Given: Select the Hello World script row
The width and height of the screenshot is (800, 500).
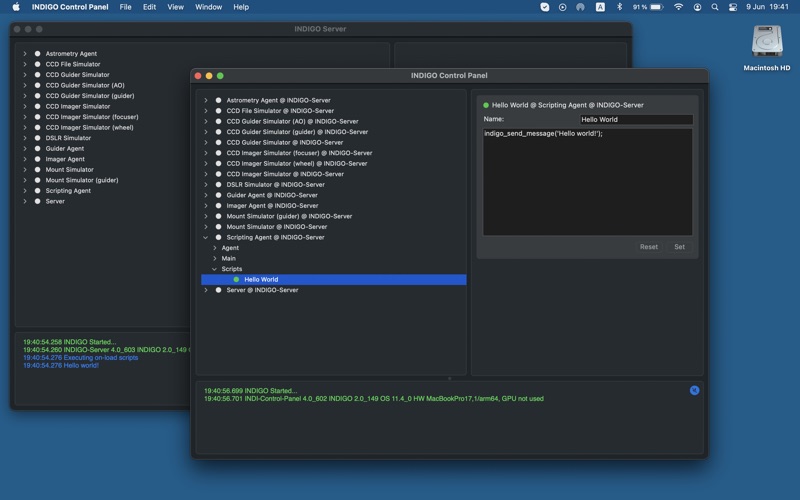Looking at the screenshot, I should [334, 280].
